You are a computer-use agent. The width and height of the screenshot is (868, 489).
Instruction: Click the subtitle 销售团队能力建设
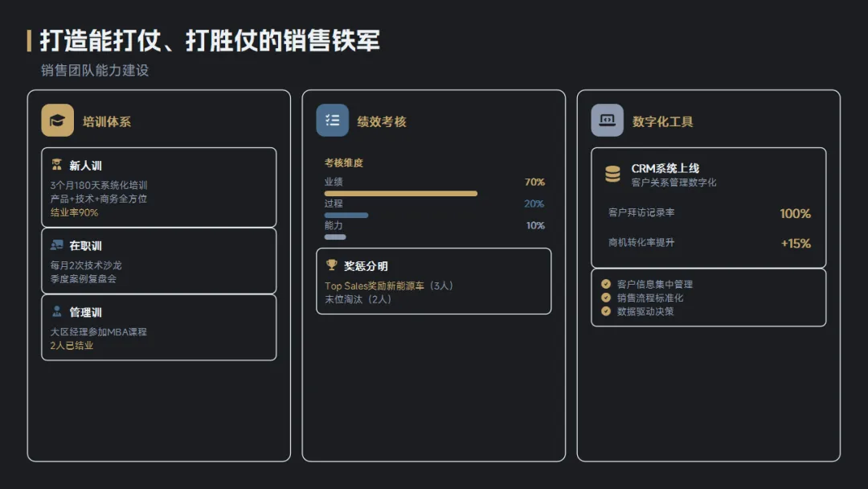tap(95, 71)
